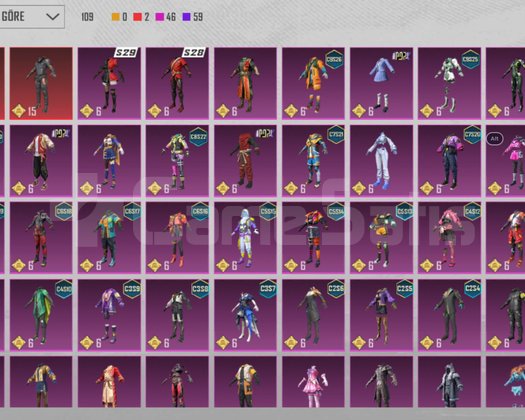
Task: Click the S29 season badge
Action: click(x=126, y=52)
